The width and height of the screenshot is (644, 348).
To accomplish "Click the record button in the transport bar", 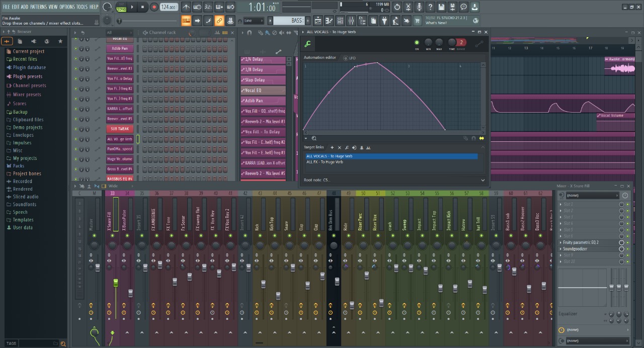I will [x=154, y=7].
